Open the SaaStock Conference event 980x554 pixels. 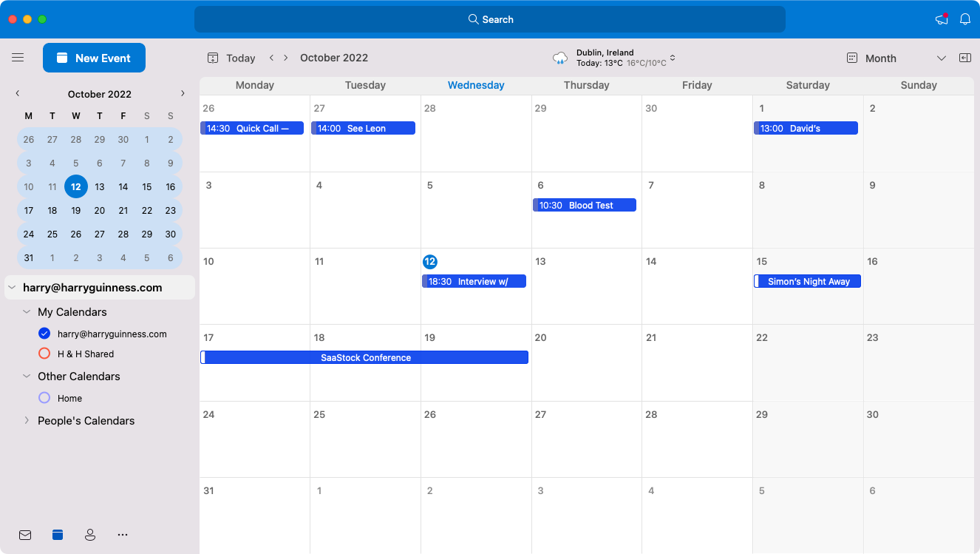tap(364, 357)
